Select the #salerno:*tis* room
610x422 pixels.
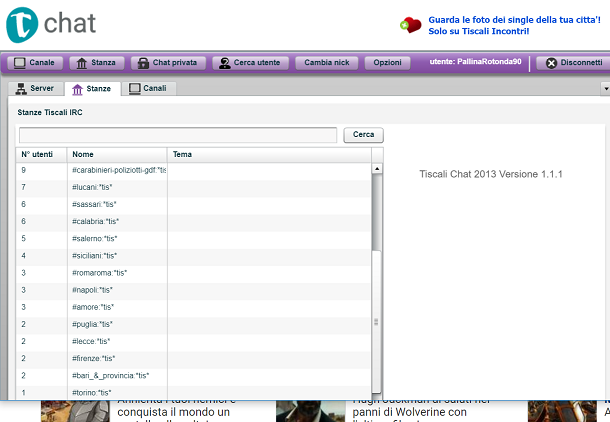point(193,239)
